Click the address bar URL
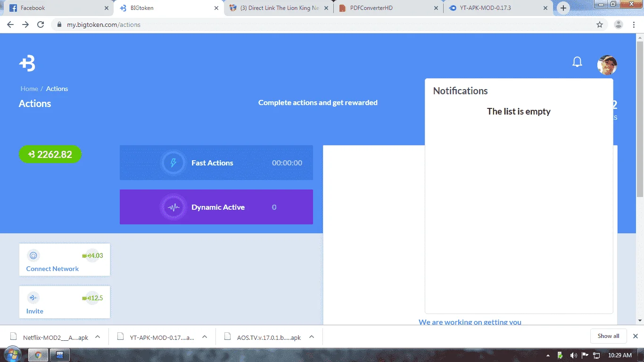This screenshot has width=644, height=362. (104, 25)
